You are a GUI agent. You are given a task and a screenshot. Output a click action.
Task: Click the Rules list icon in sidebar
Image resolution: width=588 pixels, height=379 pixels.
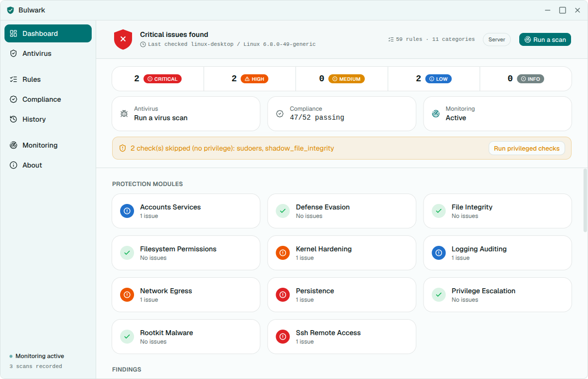point(13,79)
